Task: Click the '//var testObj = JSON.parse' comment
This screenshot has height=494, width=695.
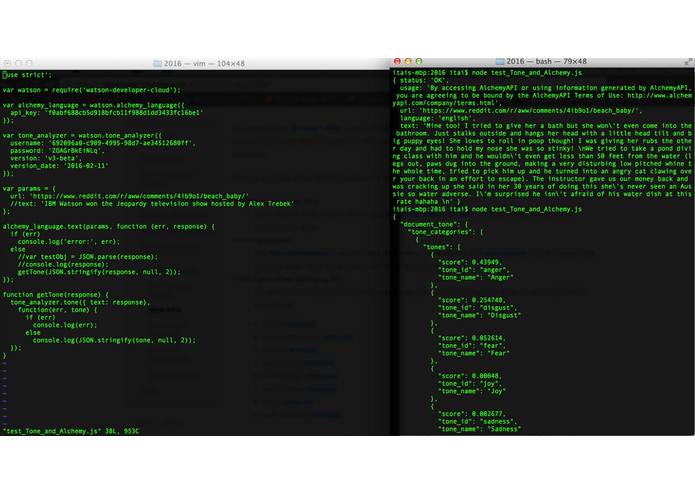Action: coord(87,257)
